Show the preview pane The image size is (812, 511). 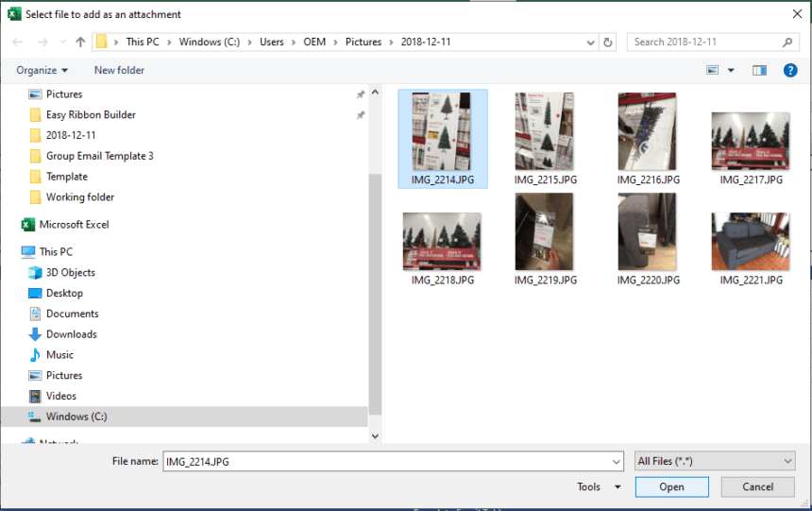point(759,70)
